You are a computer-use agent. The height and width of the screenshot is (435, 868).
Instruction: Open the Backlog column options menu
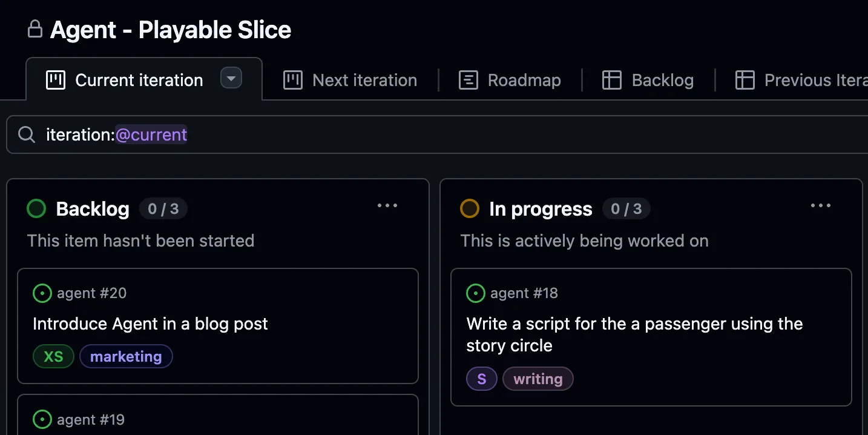pyautogui.click(x=387, y=206)
